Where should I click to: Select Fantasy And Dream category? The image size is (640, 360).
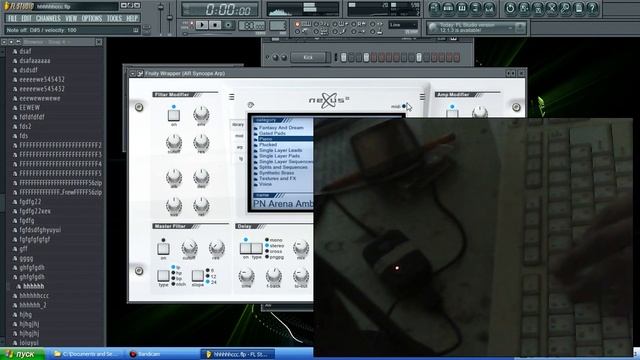coord(281,128)
